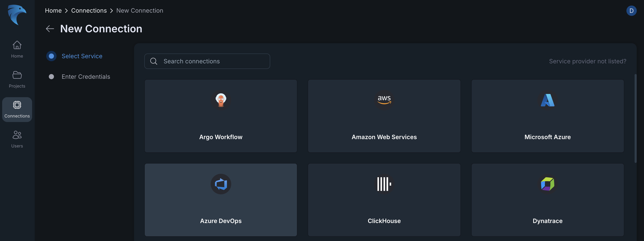Open the user avatar D menu

click(x=631, y=10)
